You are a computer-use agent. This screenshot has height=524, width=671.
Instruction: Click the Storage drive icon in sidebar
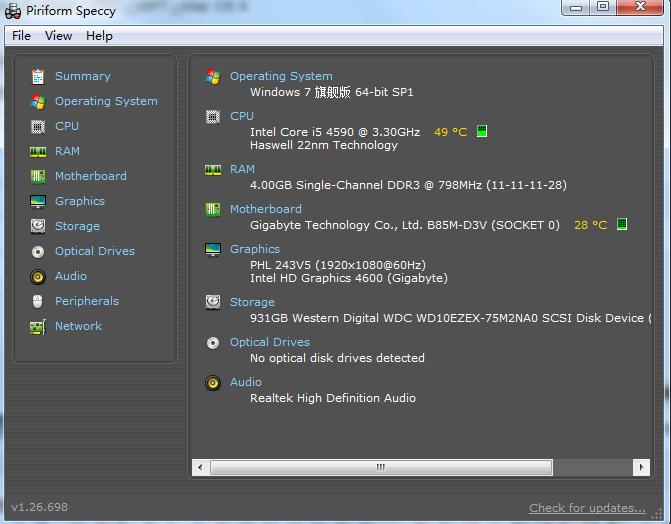38,227
